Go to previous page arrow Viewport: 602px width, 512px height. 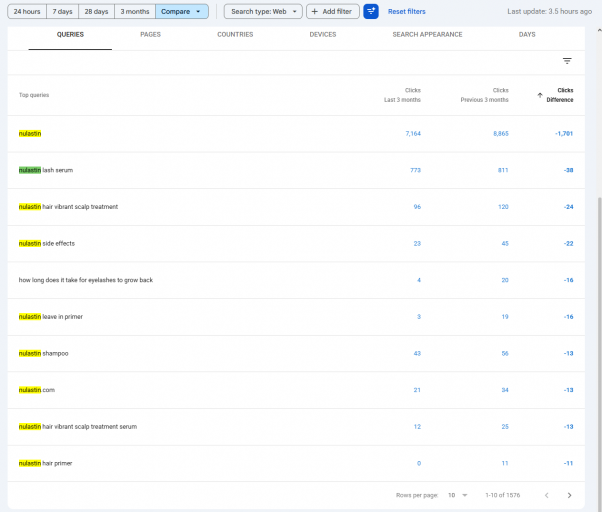[547, 495]
